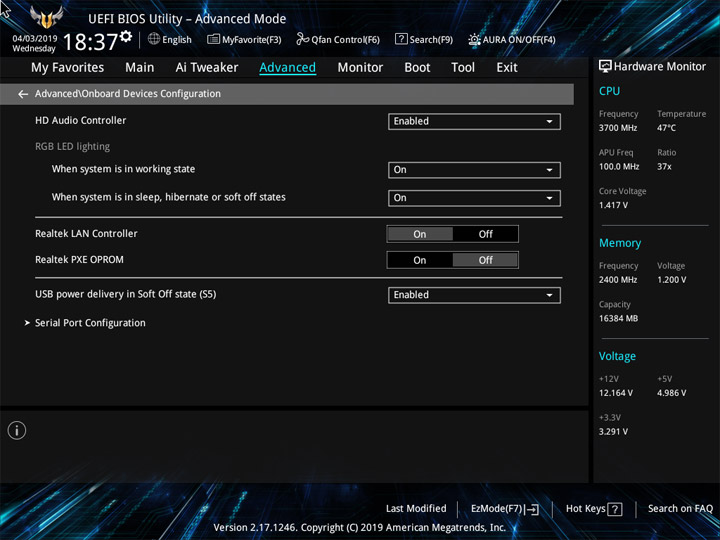
Task: Turn Realtek LAN Controller On
Action: pos(420,234)
